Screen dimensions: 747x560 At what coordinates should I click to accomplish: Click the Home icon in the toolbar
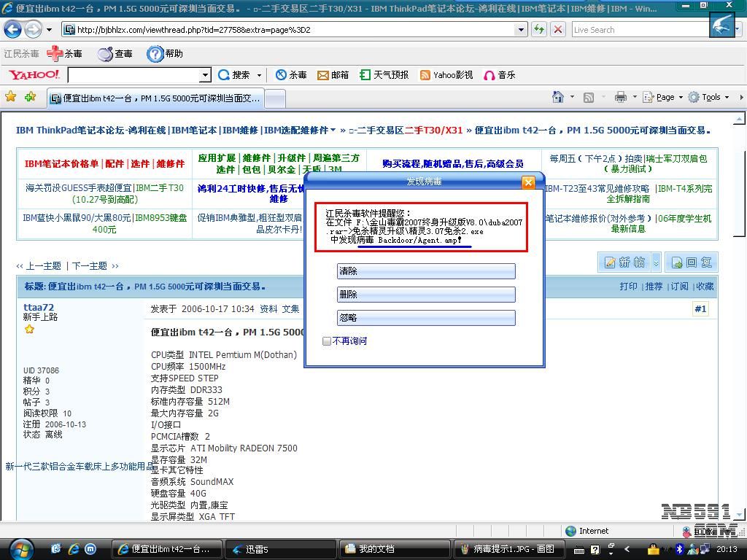click(x=558, y=97)
